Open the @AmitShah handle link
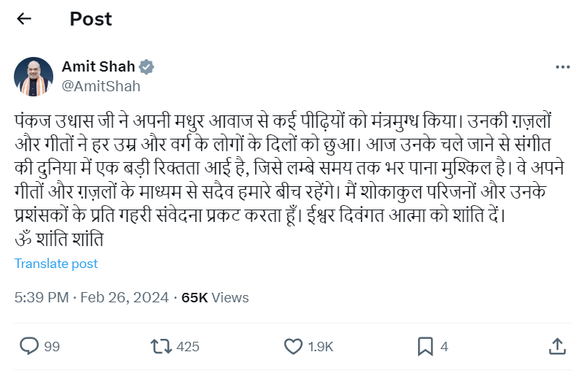Screen dimensions: 588x379 101,85
